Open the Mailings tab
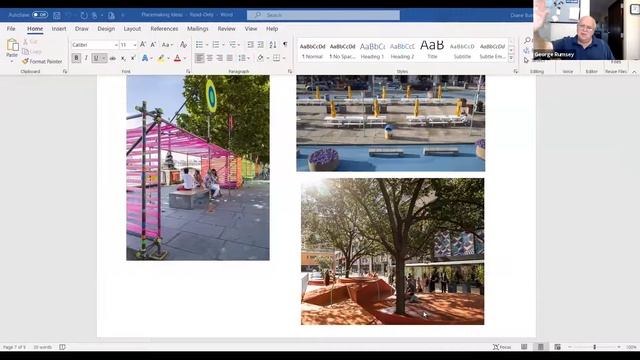This screenshot has width=640, height=360. 198,29
